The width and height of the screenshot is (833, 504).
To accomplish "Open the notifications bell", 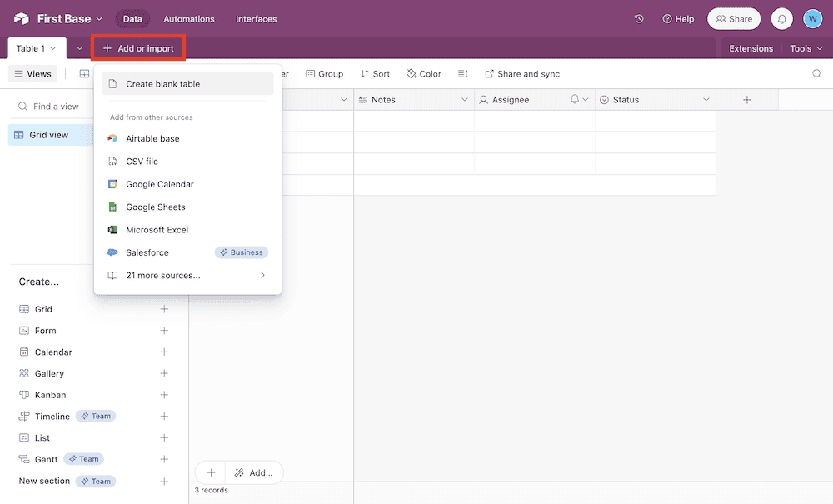I will (x=781, y=19).
